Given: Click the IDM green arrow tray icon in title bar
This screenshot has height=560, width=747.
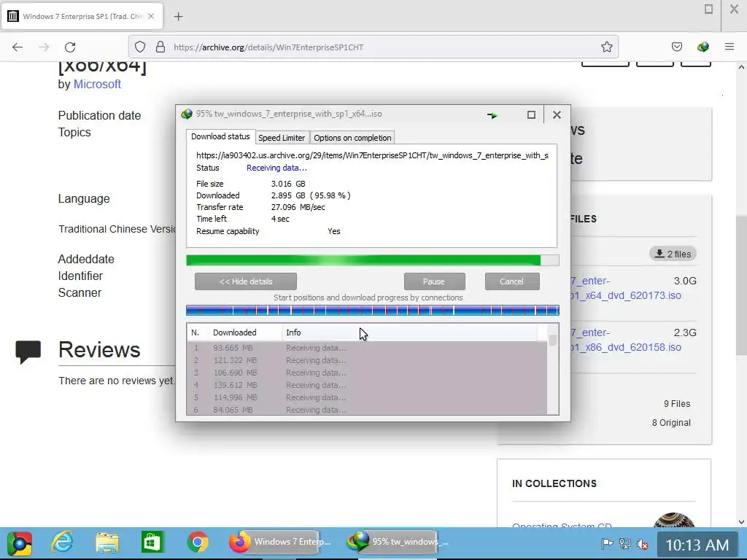Looking at the screenshot, I should tap(492, 114).
